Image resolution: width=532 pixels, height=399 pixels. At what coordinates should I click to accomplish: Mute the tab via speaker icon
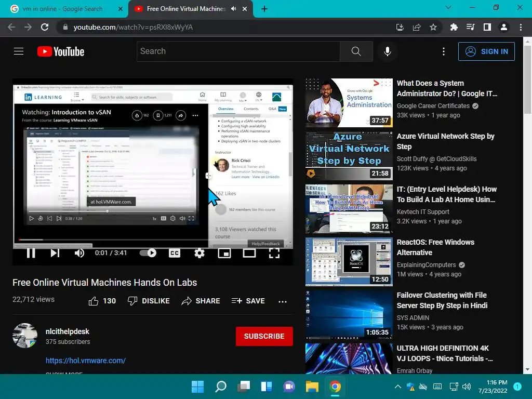[x=233, y=9]
